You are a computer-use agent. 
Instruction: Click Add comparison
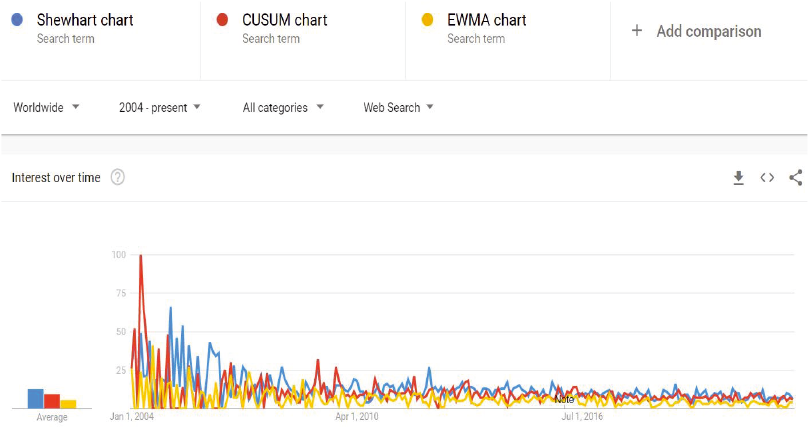point(709,31)
